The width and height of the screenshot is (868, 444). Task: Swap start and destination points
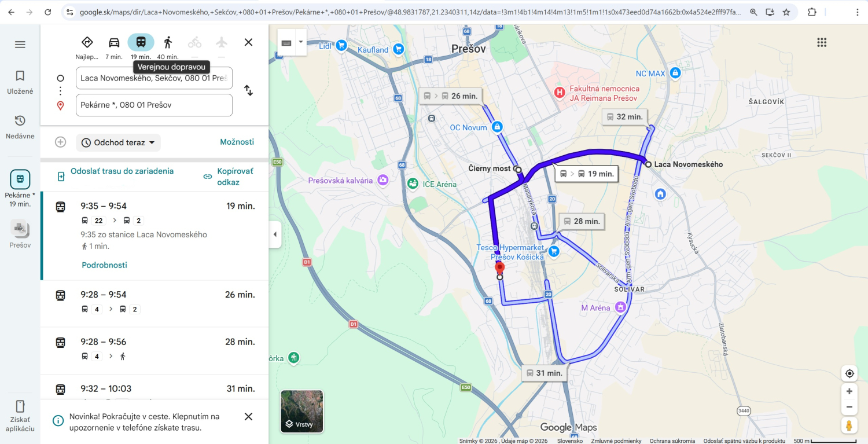point(248,90)
